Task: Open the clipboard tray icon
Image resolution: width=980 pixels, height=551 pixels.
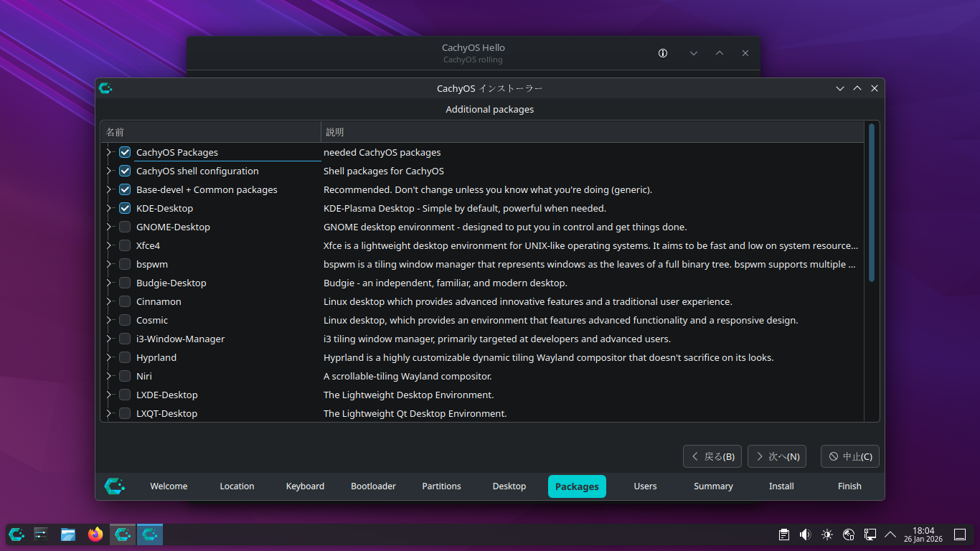Action: [784, 534]
